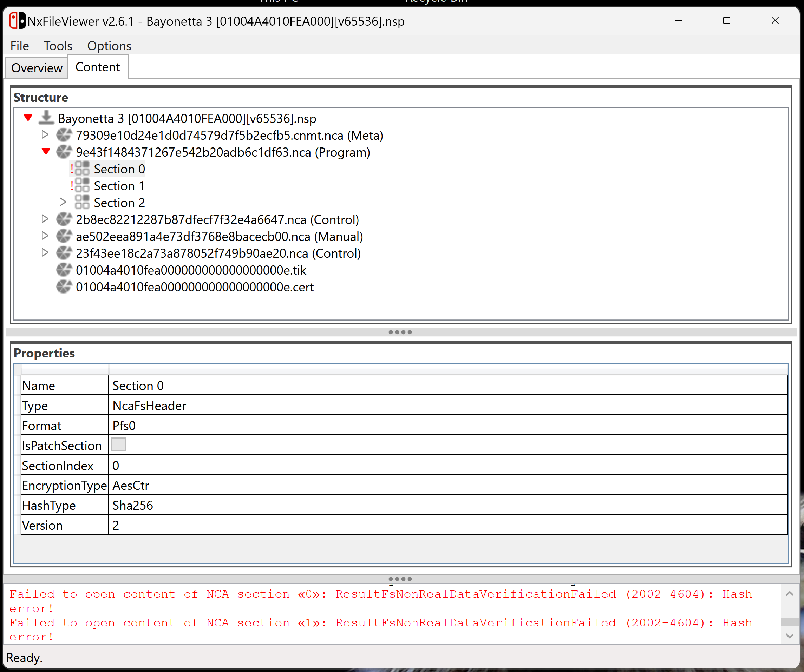
Task: Click the Ready status bar text
Action: pos(25,658)
